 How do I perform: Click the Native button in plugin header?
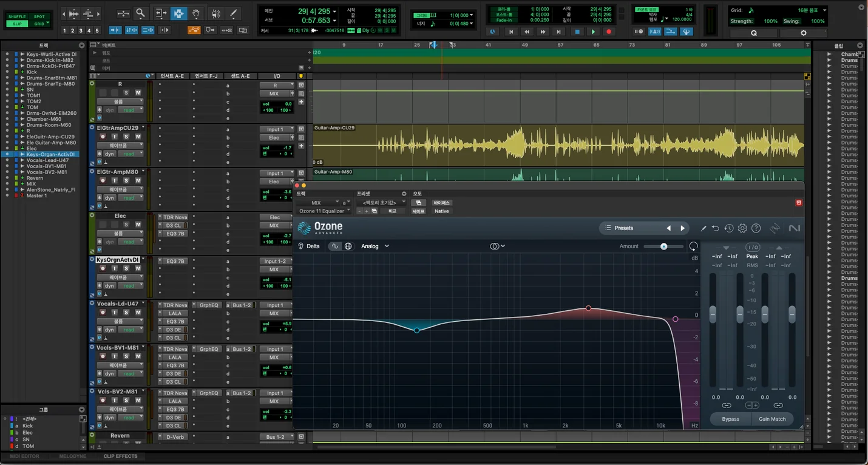pos(441,211)
